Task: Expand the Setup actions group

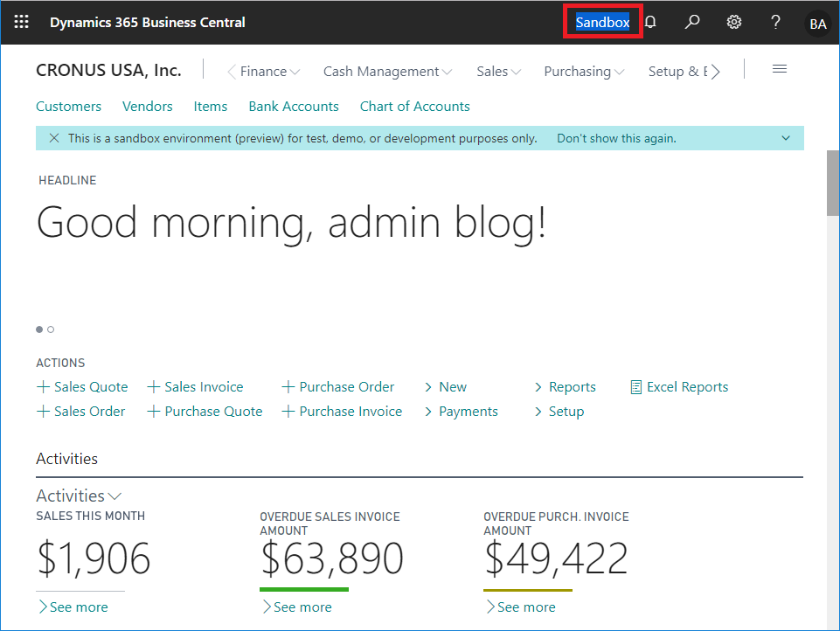Action: (x=559, y=412)
